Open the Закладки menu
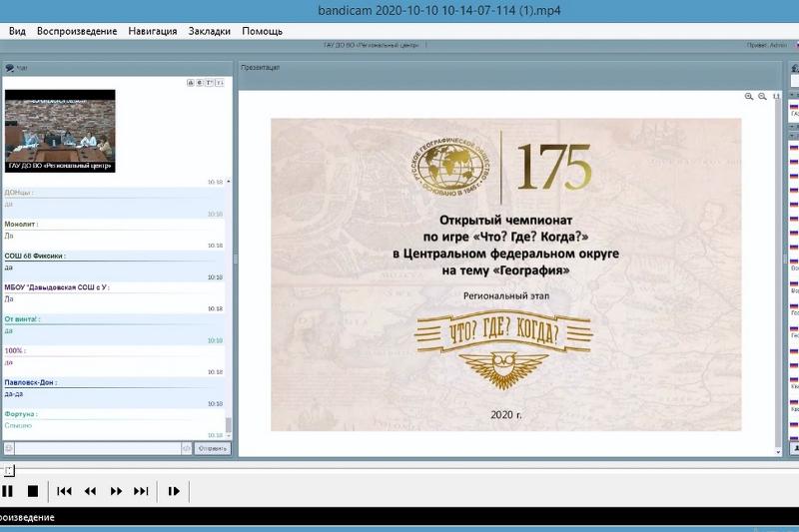This screenshot has height=532, width=799. (210, 31)
